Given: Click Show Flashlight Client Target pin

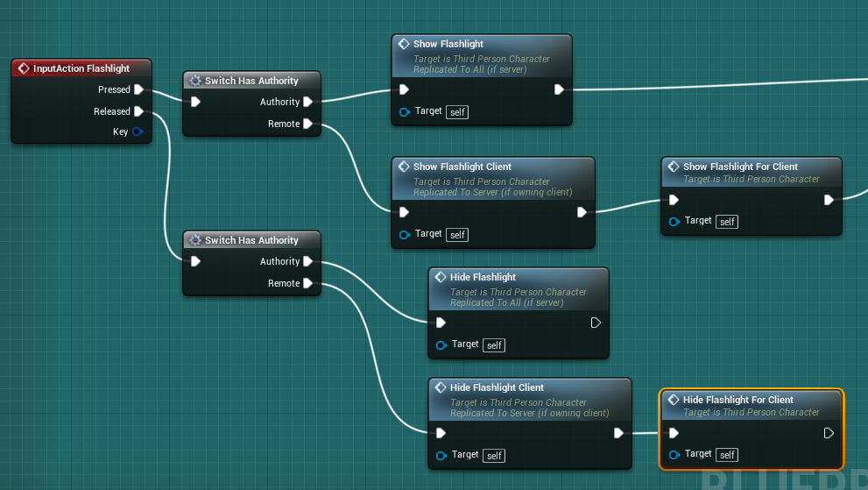Looking at the screenshot, I should (x=404, y=234).
